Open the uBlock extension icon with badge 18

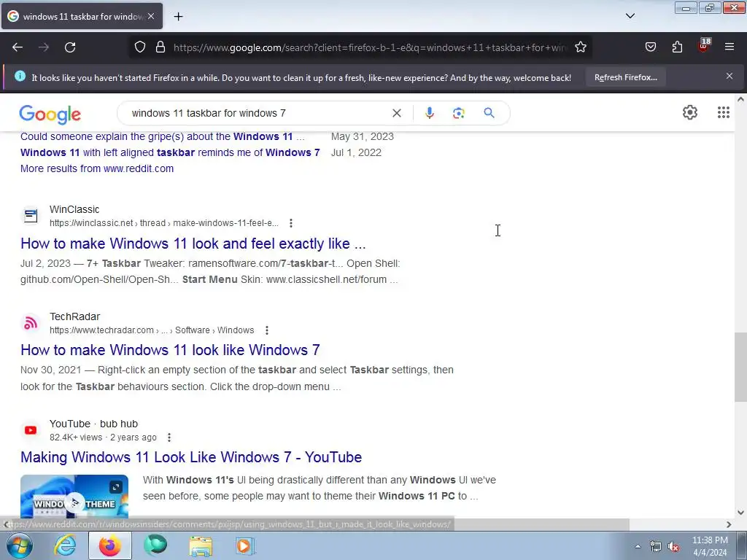tap(704, 46)
